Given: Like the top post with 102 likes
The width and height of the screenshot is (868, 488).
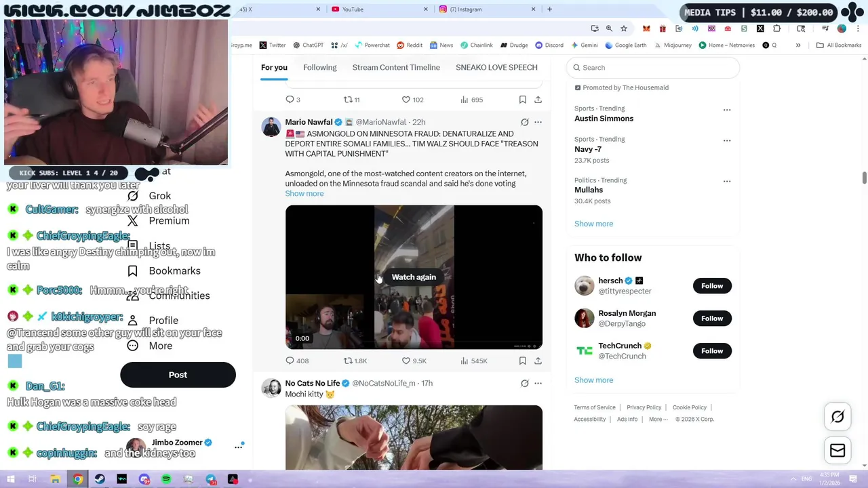Looking at the screenshot, I should click(x=412, y=100).
